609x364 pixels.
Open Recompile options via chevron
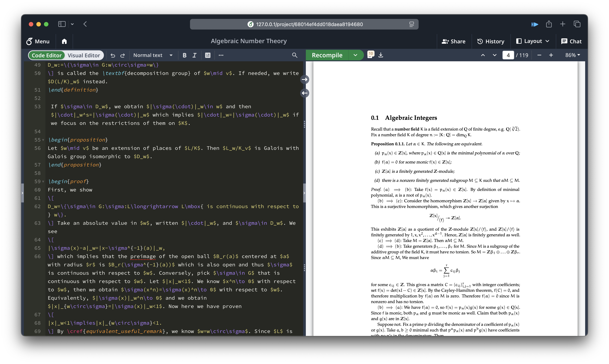[356, 55]
